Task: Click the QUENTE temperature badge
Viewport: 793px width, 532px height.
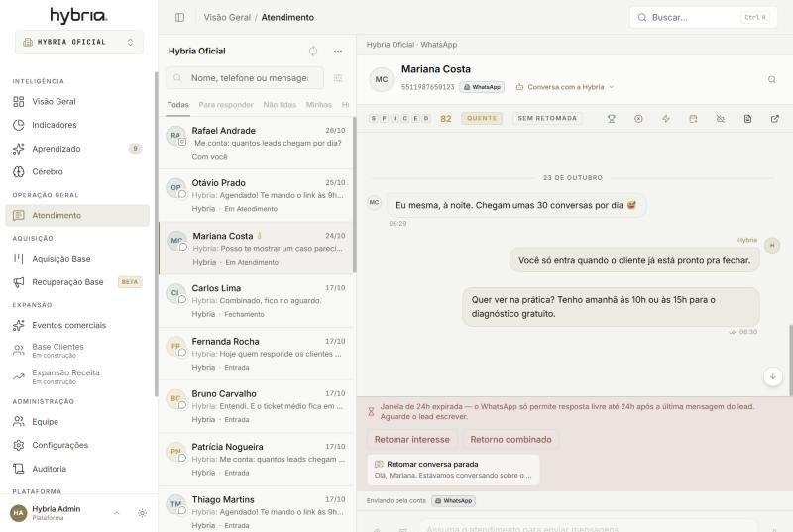Action: pyautogui.click(x=482, y=118)
